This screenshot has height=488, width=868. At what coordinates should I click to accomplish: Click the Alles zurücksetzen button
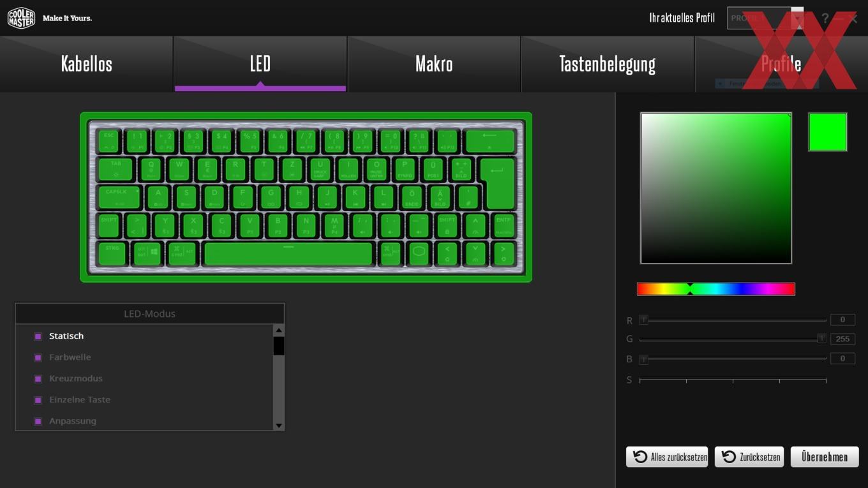[667, 457]
